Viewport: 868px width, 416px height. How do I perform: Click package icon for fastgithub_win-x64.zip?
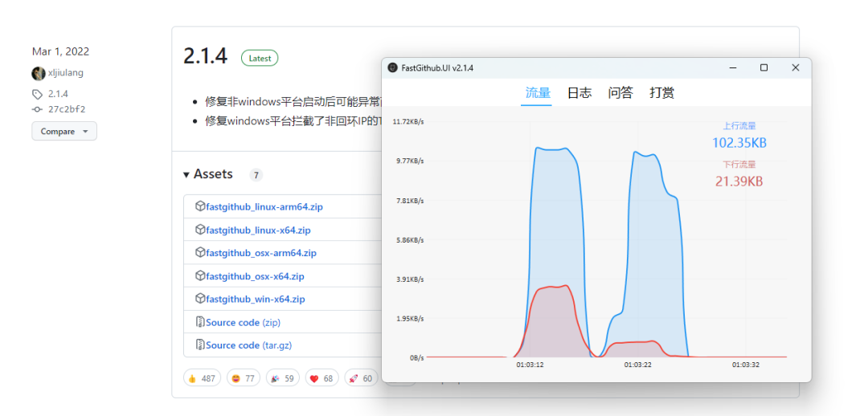pyautogui.click(x=200, y=299)
